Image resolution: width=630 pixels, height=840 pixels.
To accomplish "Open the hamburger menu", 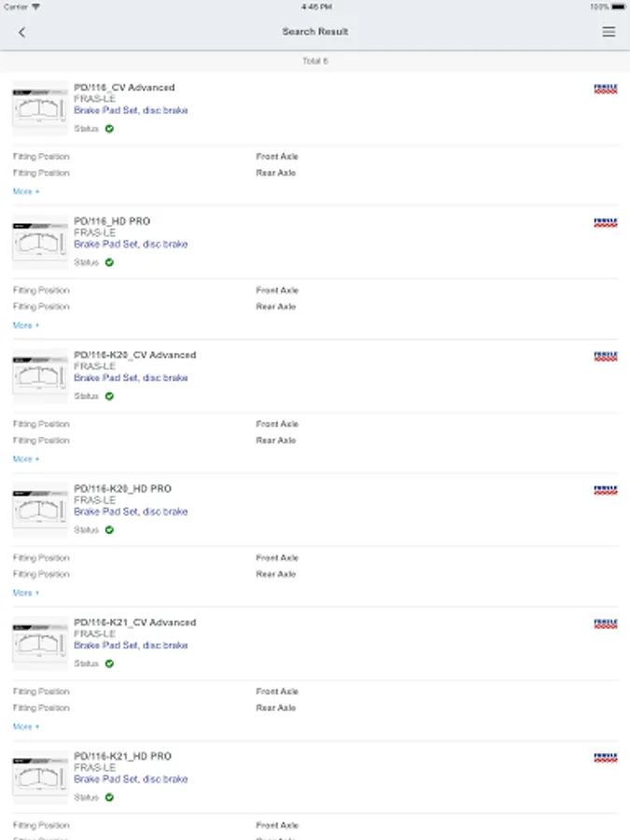I will [609, 32].
